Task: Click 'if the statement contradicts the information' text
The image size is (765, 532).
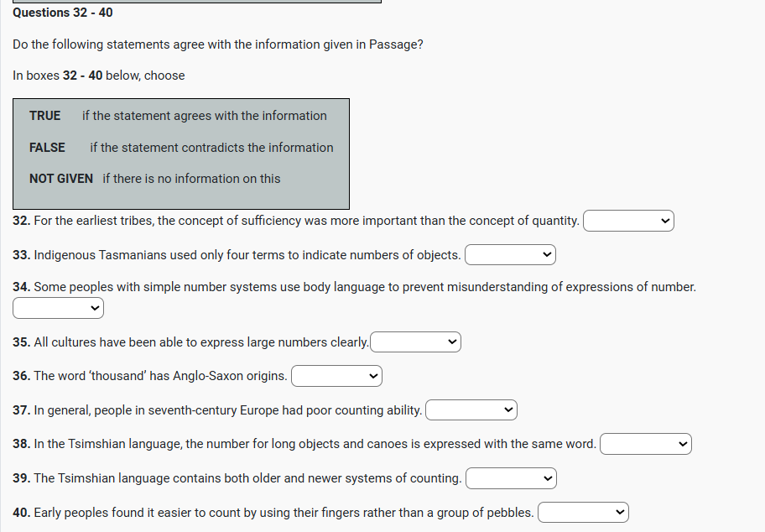Action: [x=211, y=148]
